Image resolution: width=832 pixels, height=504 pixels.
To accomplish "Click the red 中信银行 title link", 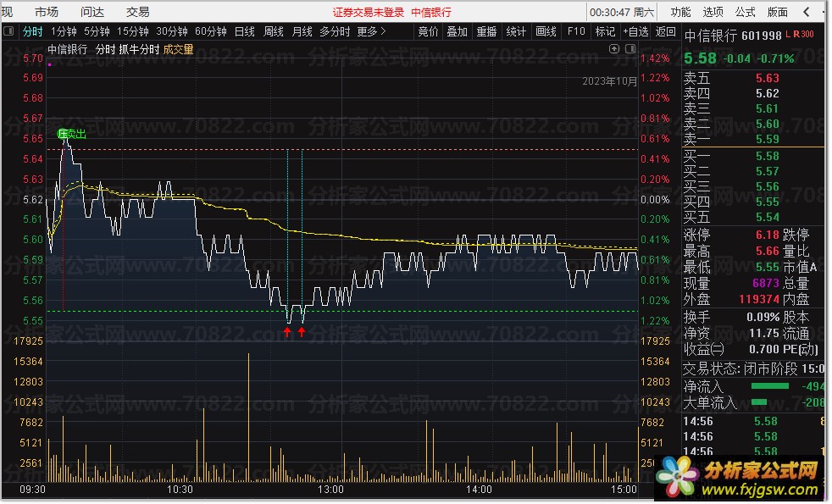I will point(431,12).
